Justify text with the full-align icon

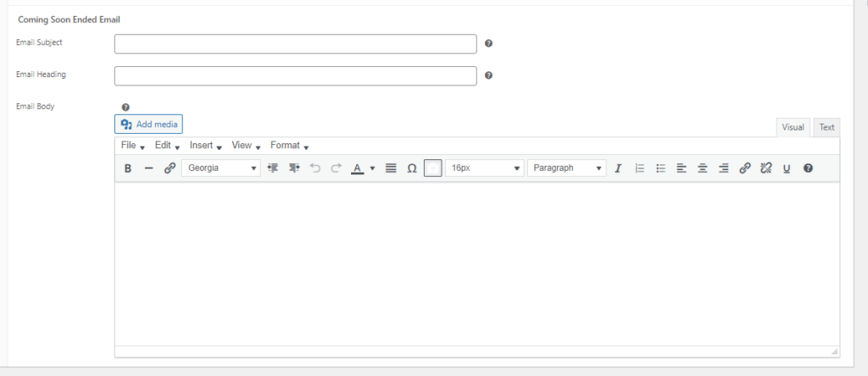click(391, 168)
